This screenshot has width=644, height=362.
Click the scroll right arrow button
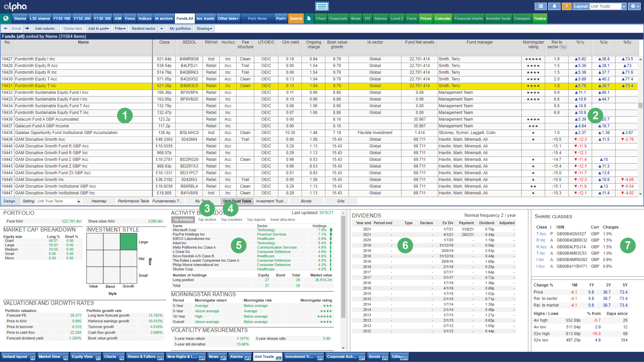27,29
